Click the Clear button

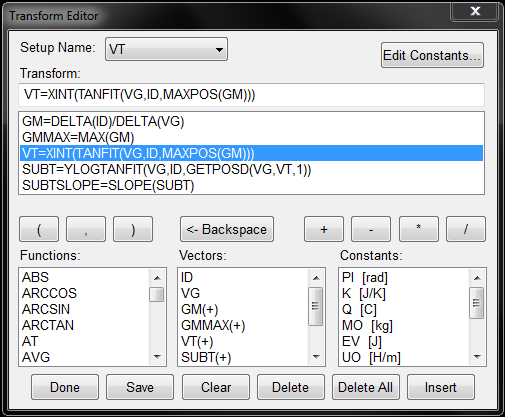click(216, 387)
